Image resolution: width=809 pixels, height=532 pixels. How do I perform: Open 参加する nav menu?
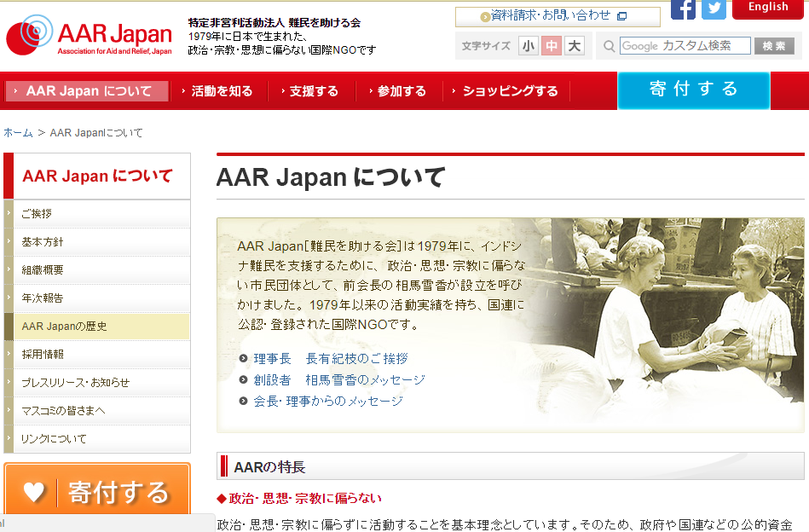pos(400,91)
